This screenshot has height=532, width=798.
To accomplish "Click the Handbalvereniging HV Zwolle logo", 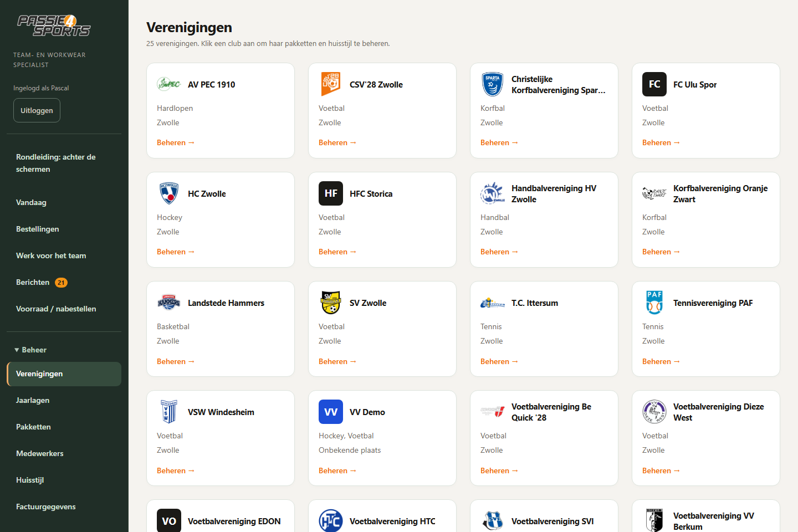I will click(493, 193).
